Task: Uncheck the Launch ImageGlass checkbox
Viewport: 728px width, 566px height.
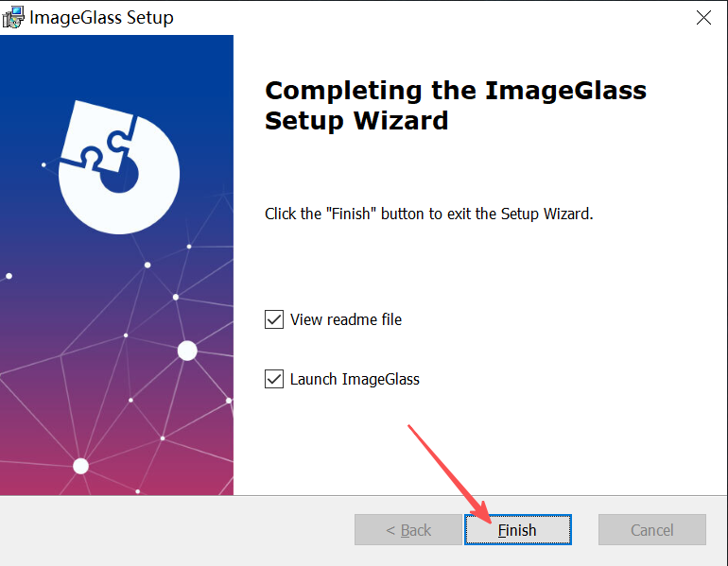Action: coord(274,379)
